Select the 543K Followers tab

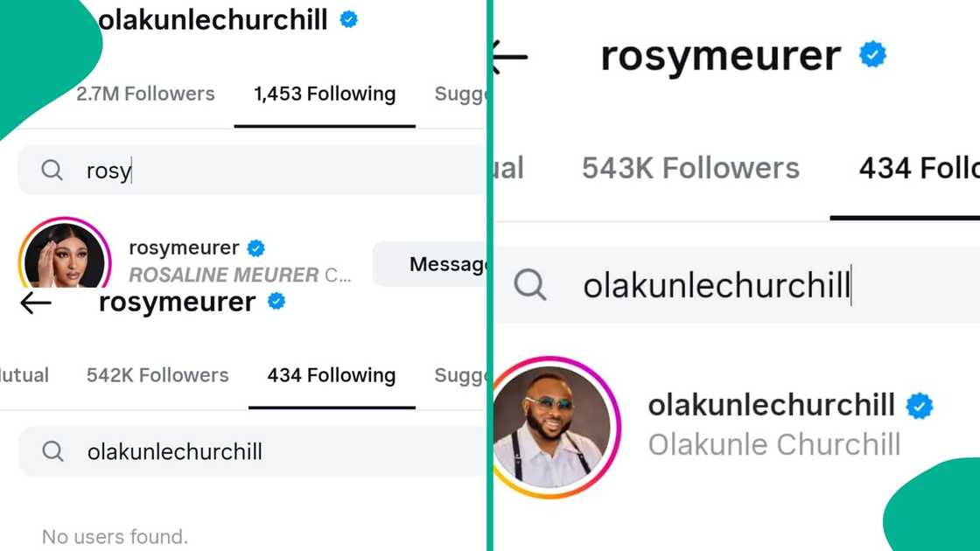coord(690,168)
